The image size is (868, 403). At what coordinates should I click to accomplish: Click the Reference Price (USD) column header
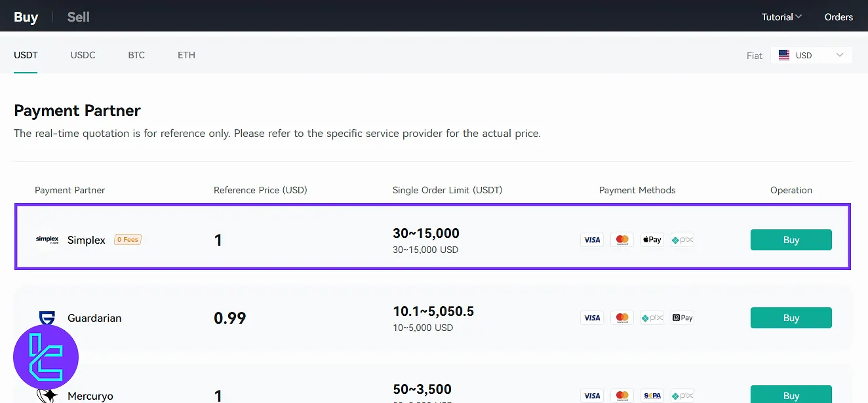[x=260, y=190]
